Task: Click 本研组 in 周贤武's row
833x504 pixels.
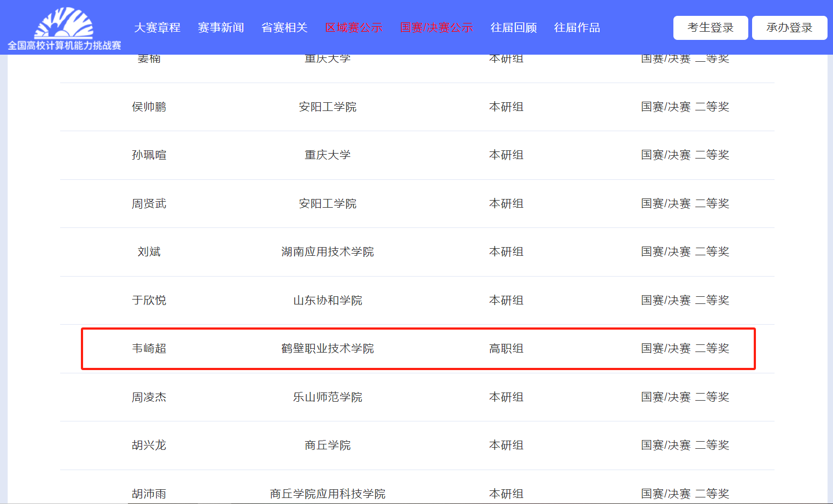Action: click(506, 203)
